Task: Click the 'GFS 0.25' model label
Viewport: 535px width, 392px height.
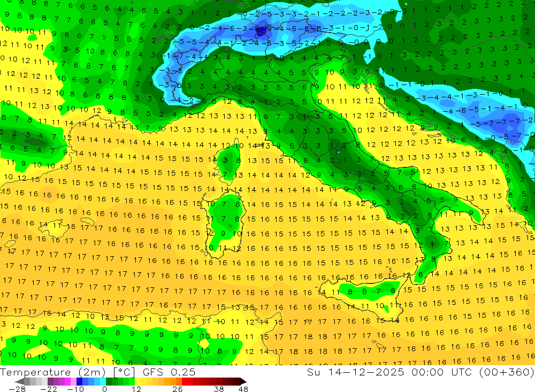Action: pyautogui.click(x=169, y=372)
